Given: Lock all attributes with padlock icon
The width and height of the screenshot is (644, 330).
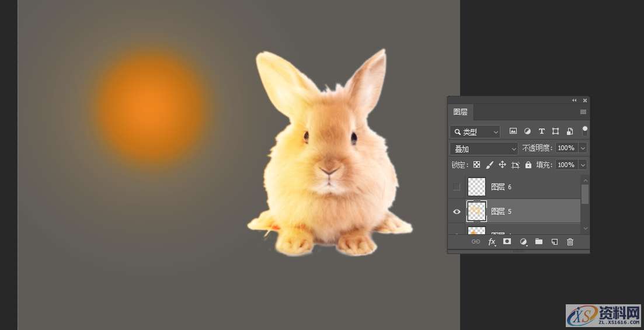Looking at the screenshot, I should pos(528,164).
